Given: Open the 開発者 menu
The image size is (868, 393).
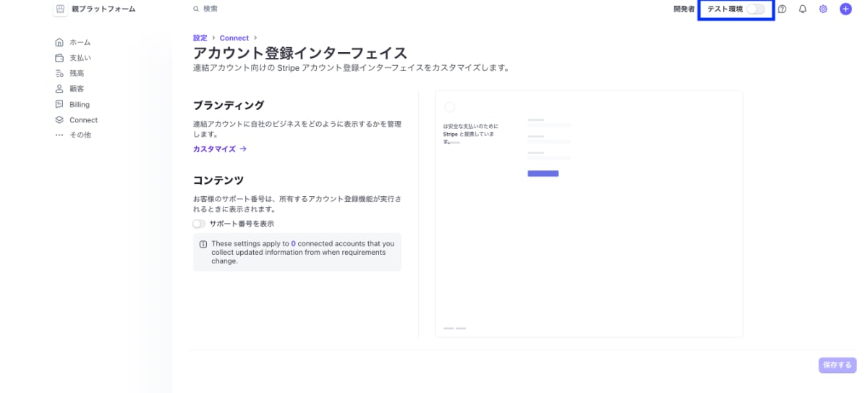Looking at the screenshot, I should pyautogui.click(x=684, y=9).
